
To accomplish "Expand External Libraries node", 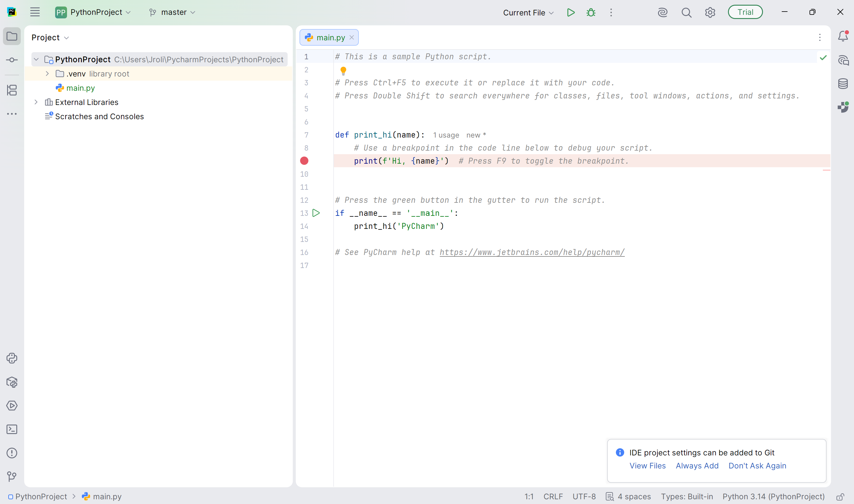I will pyautogui.click(x=36, y=102).
